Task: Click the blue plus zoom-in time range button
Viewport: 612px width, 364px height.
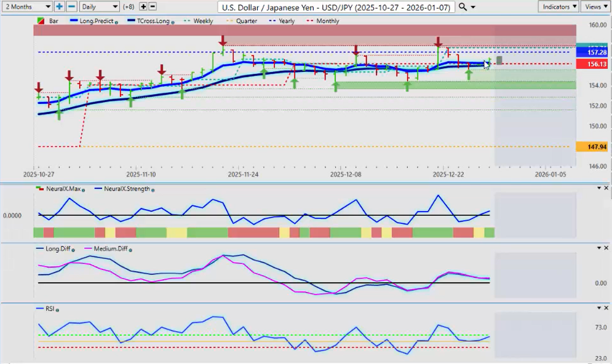Action: [x=59, y=7]
